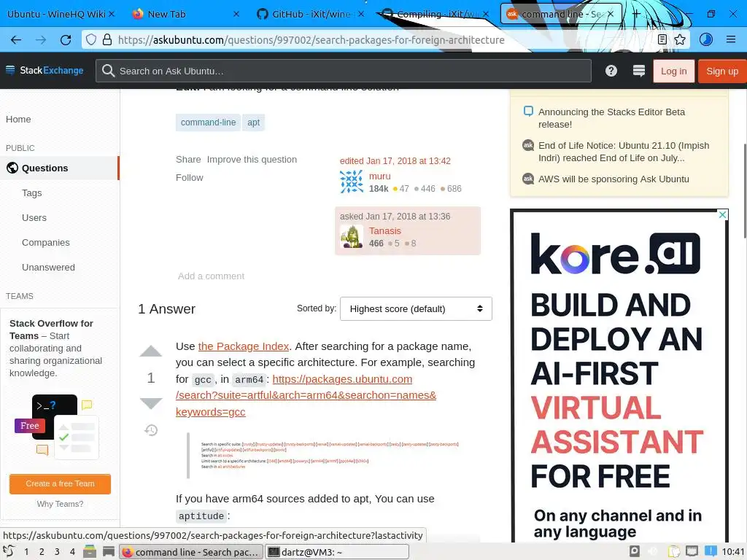Screen dimensions: 747x560
Task: Open AWS will be sponsoring Ask Ubuntu
Action: coord(614,179)
